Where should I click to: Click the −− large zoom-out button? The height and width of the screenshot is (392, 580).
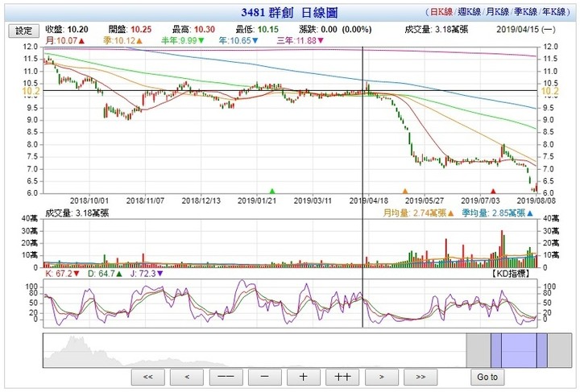coord(226,377)
